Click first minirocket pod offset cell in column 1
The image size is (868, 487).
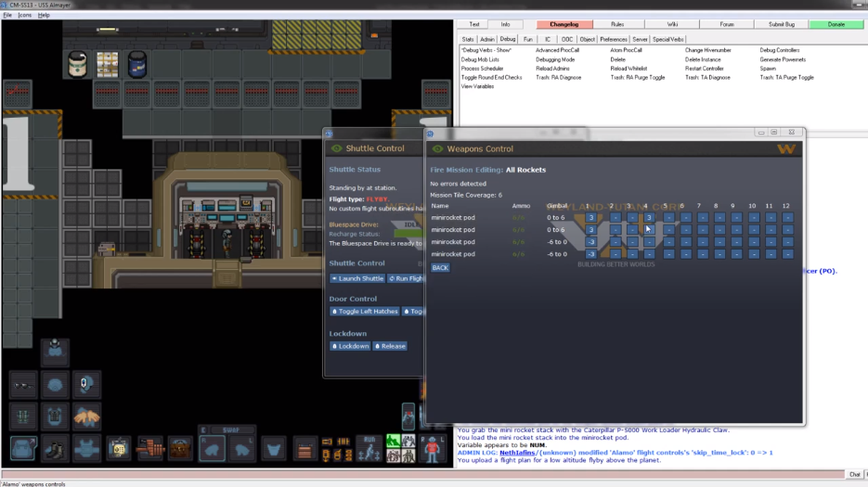[x=590, y=217]
